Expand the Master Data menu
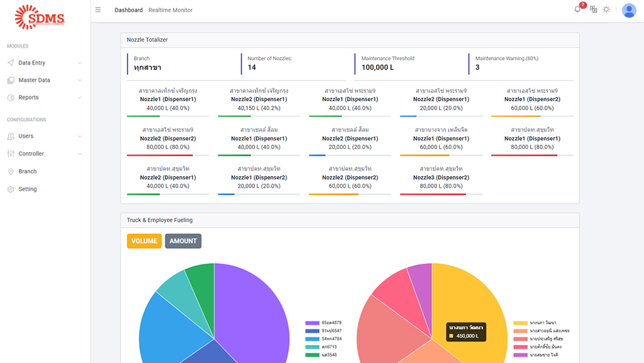Viewport: 644px width, 363px height. (x=44, y=81)
